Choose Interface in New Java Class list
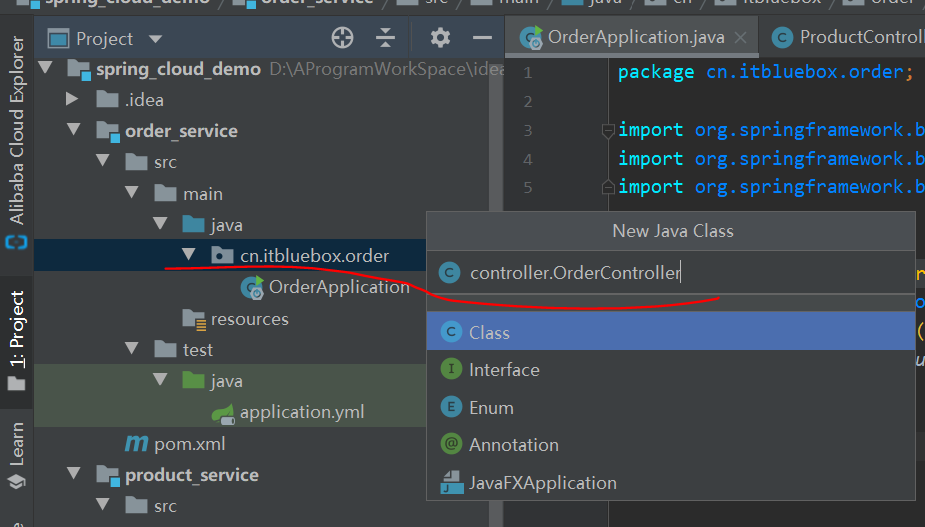The width and height of the screenshot is (925, 527). coord(504,370)
